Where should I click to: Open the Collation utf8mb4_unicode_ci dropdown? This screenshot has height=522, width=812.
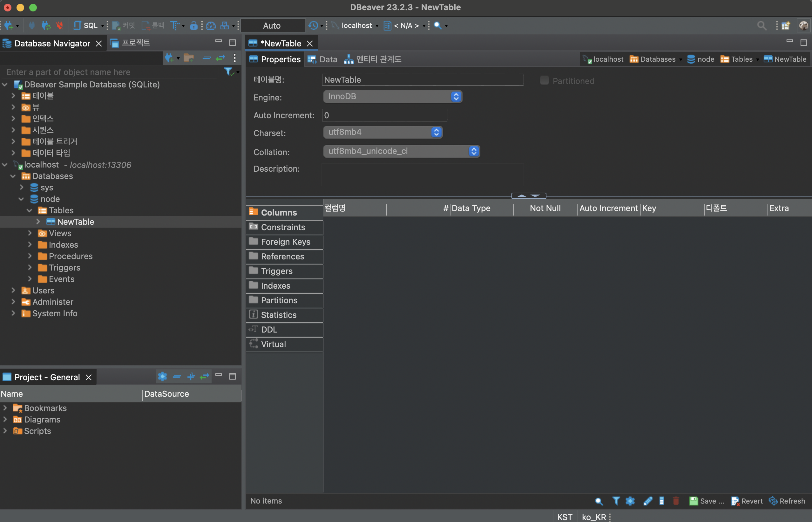[x=401, y=151]
